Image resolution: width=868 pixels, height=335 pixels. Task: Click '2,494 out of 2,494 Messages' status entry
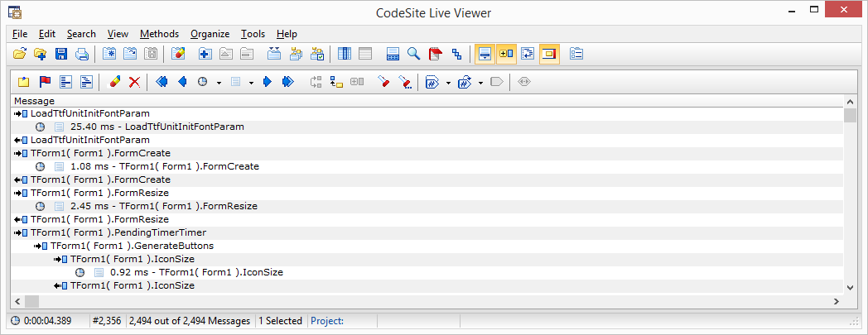point(190,321)
